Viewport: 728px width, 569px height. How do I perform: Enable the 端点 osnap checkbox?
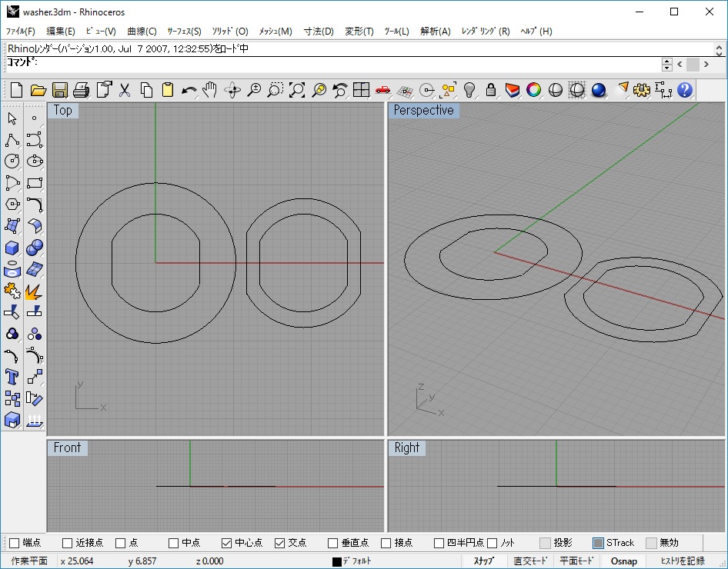coord(15,543)
